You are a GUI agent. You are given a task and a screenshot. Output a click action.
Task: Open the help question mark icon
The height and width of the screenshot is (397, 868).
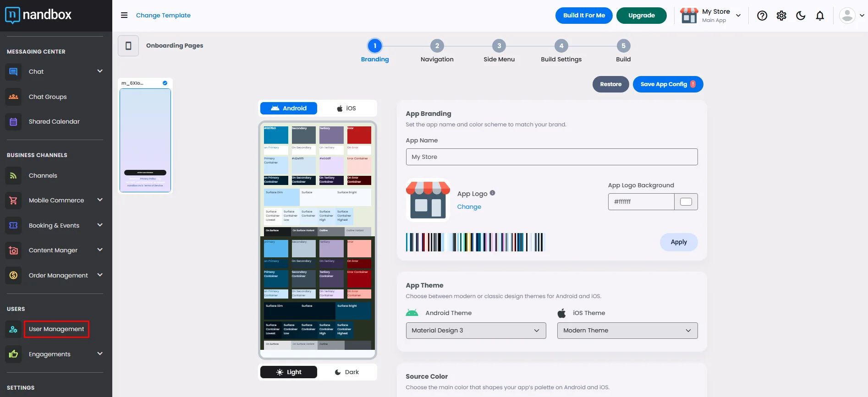pos(762,16)
